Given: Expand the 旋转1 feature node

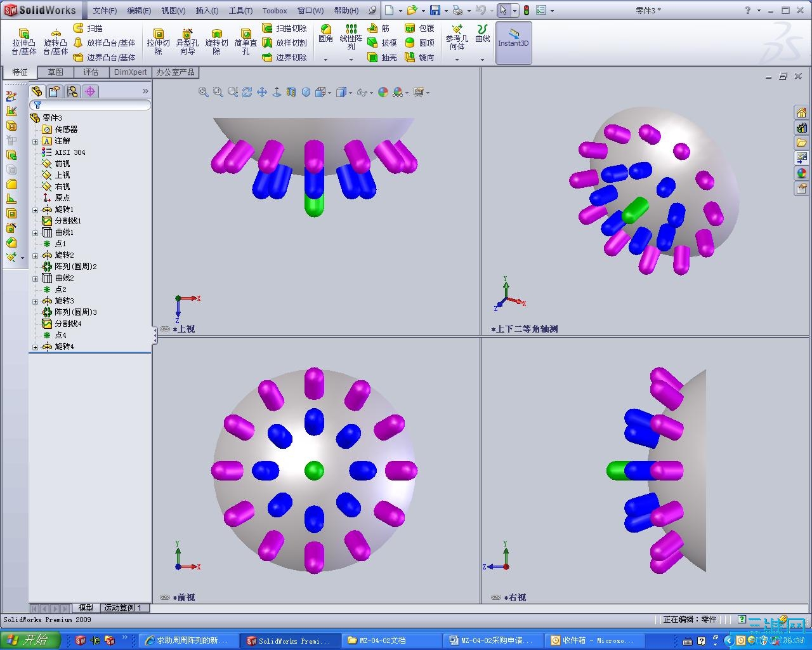Looking at the screenshot, I should [x=36, y=209].
